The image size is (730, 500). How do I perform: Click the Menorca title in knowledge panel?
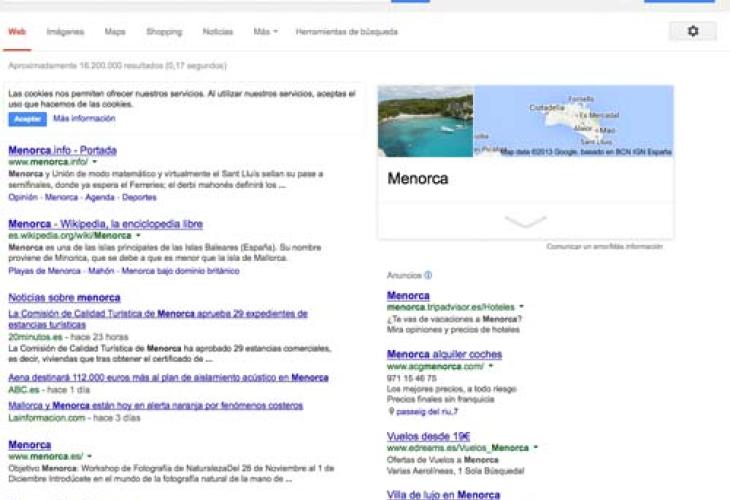(418, 178)
